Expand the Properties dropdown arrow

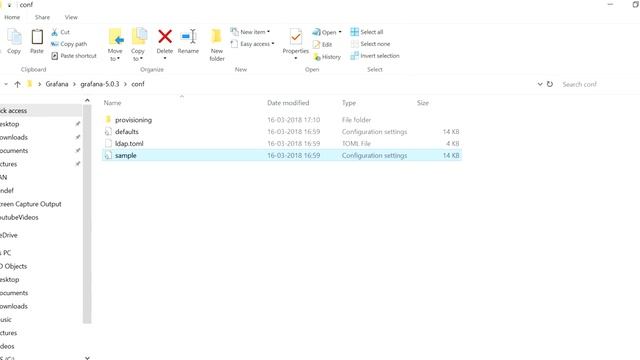tap(296, 58)
